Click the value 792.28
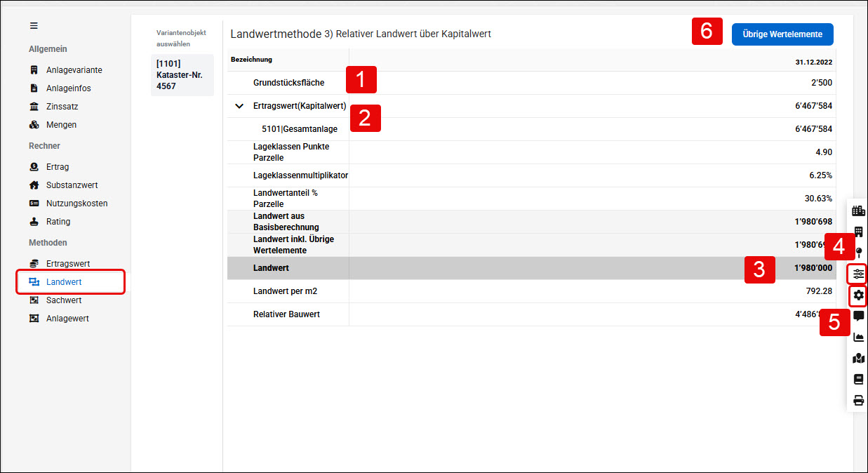 820,291
